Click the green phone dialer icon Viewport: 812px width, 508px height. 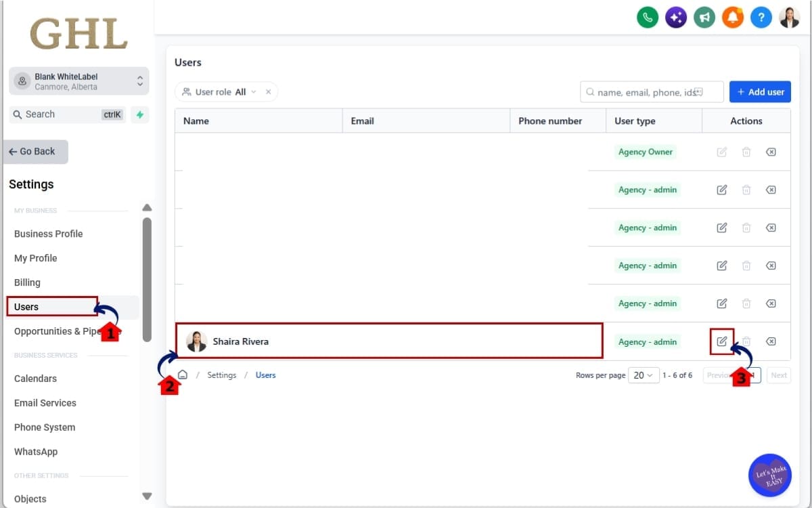[x=648, y=18]
